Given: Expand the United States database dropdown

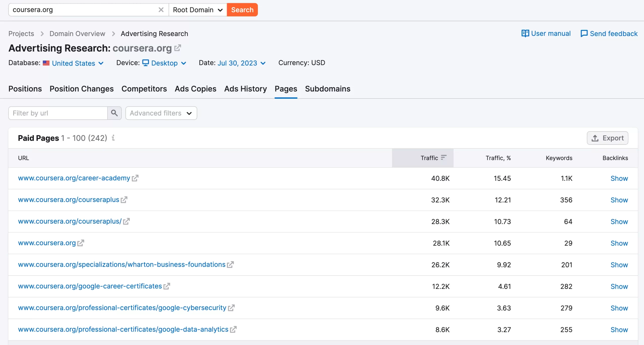Looking at the screenshot, I should [77, 63].
